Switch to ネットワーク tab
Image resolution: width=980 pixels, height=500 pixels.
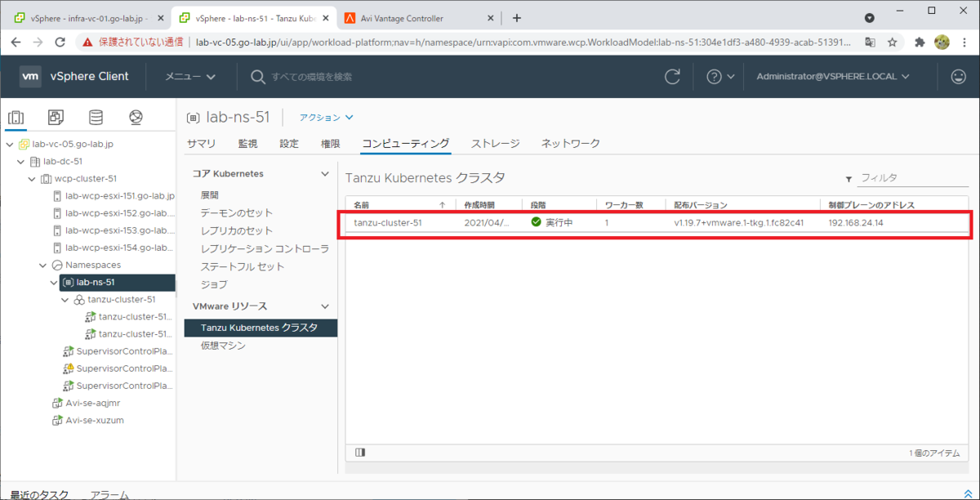(571, 144)
